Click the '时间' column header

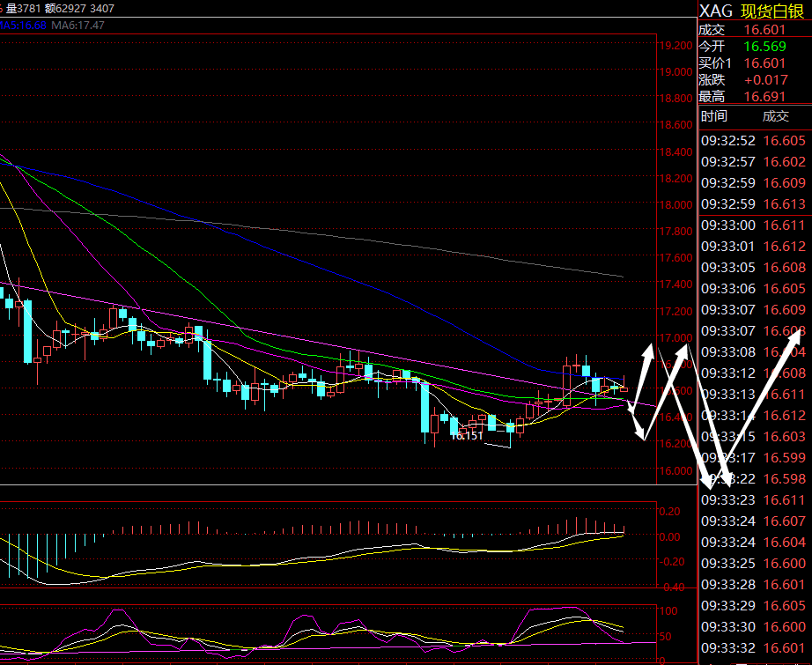[x=713, y=116]
